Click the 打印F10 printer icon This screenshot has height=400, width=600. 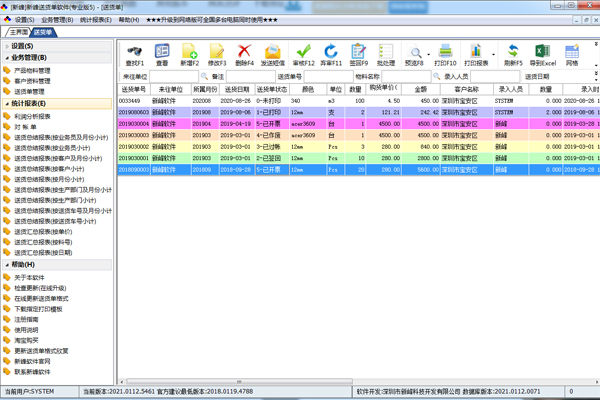pyautogui.click(x=445, y=54)
